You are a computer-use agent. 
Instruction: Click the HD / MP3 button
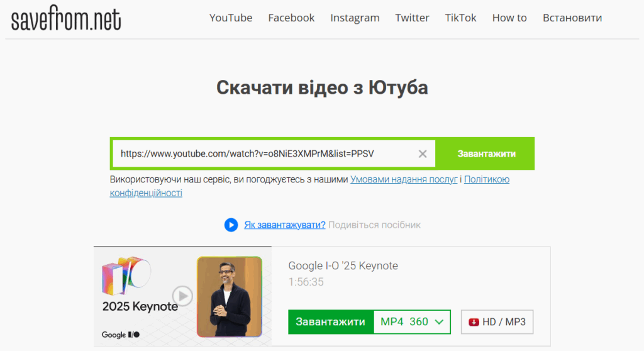click(x=497, y=322)
